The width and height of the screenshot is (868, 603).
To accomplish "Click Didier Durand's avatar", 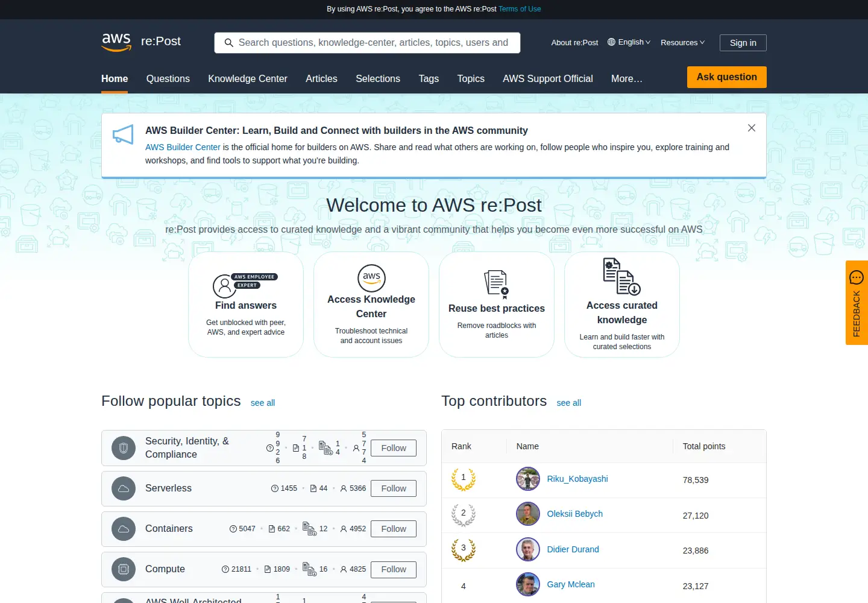I will coord(528,549).
